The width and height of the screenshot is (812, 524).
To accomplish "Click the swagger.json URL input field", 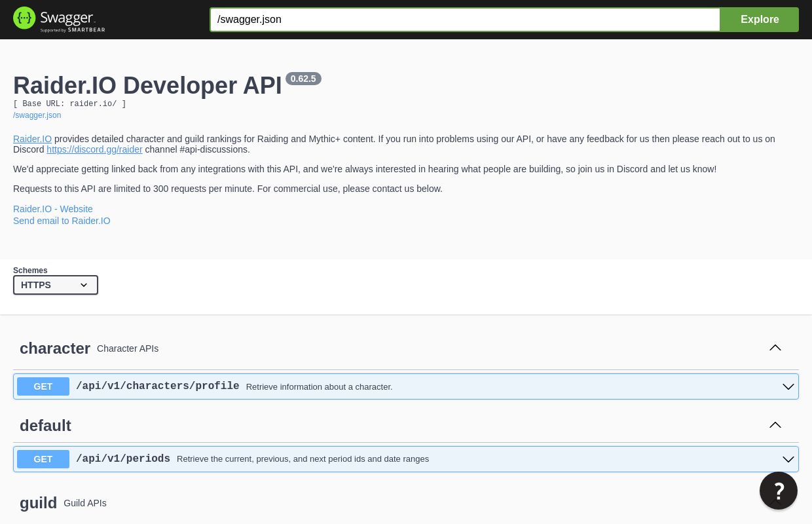I will [465, 20].
